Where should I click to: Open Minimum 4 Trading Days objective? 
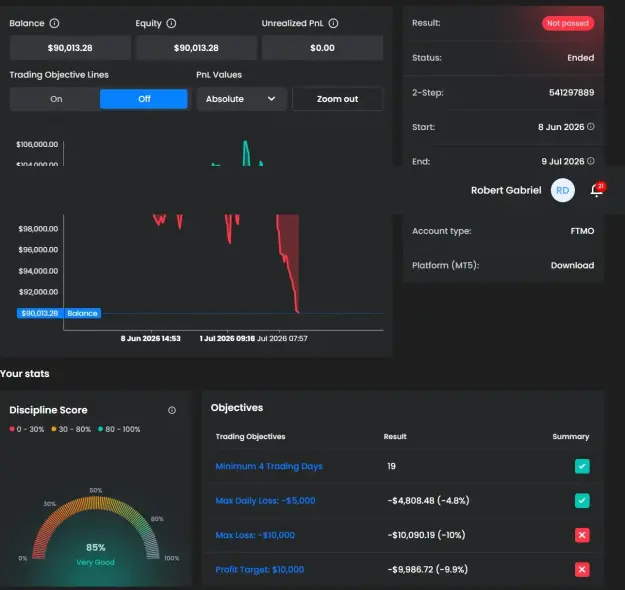(269, 466)
